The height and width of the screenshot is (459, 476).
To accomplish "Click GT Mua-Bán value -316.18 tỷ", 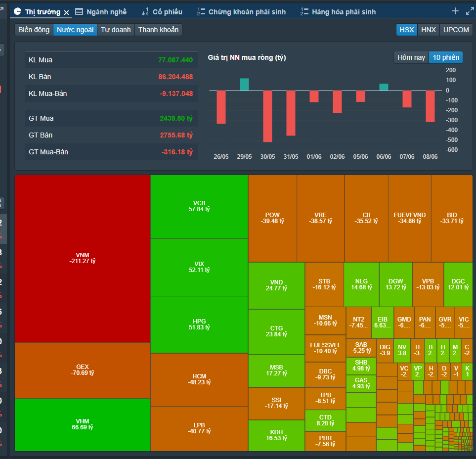I will [x=177, y=152].
